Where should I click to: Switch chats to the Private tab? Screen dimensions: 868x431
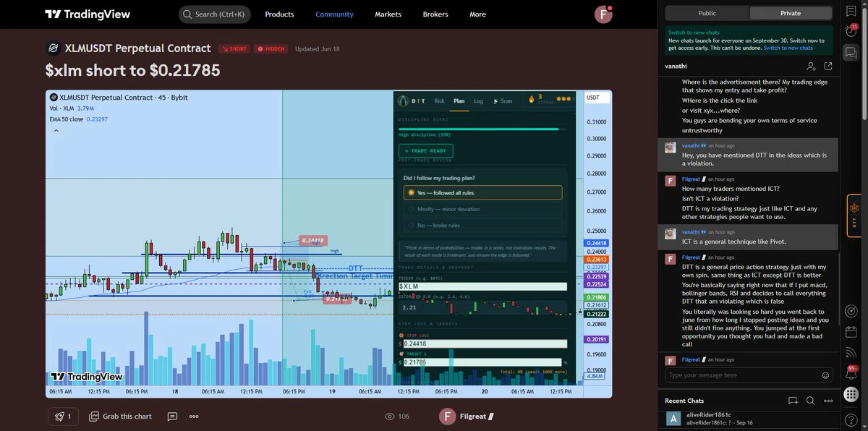791,13
